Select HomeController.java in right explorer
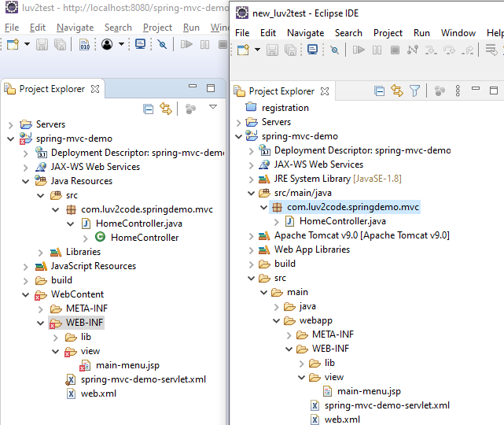This screenshot has height=425, width=504. pos(343,221)
